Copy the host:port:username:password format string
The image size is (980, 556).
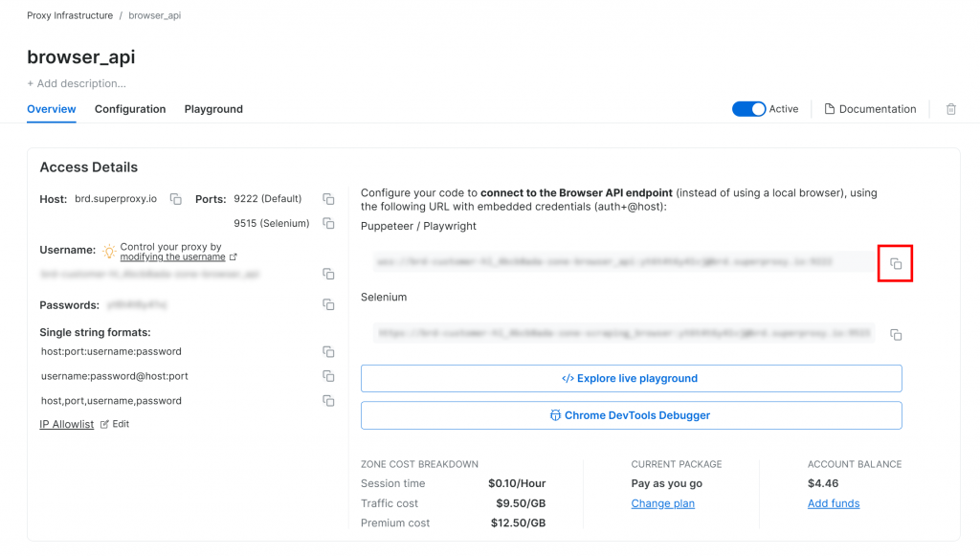(x=328, y=351)
